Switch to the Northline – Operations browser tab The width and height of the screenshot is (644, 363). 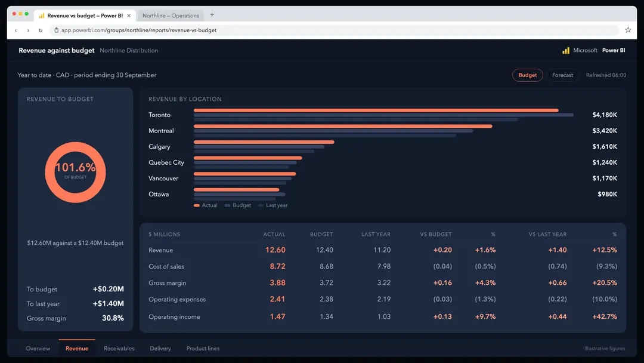171,16
